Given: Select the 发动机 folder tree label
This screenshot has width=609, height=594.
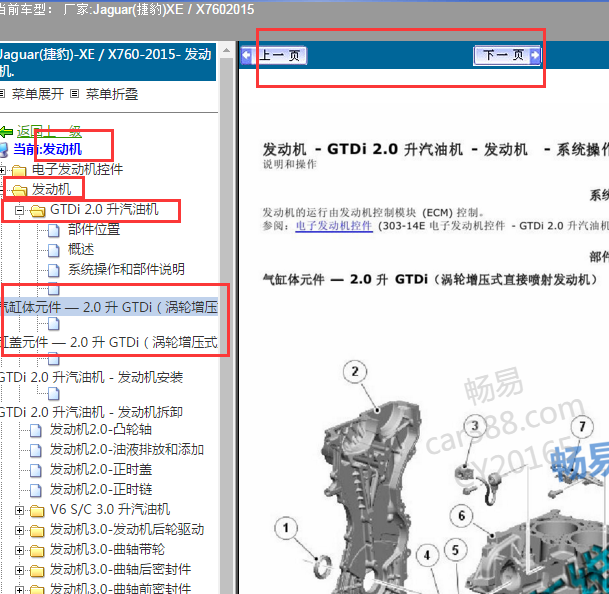Looking at the screenshot, I should 52,190.
